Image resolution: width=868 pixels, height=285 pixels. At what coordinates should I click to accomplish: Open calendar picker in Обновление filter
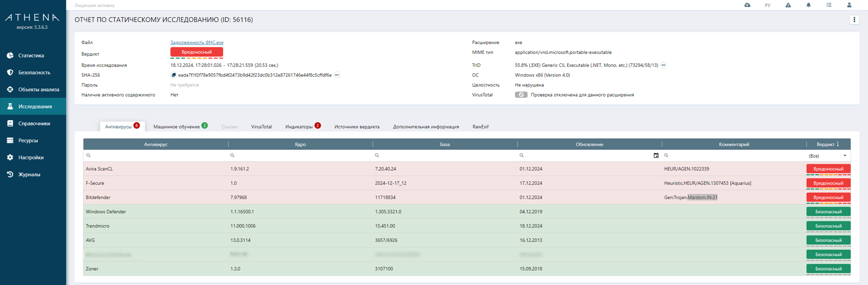point(656,155)
